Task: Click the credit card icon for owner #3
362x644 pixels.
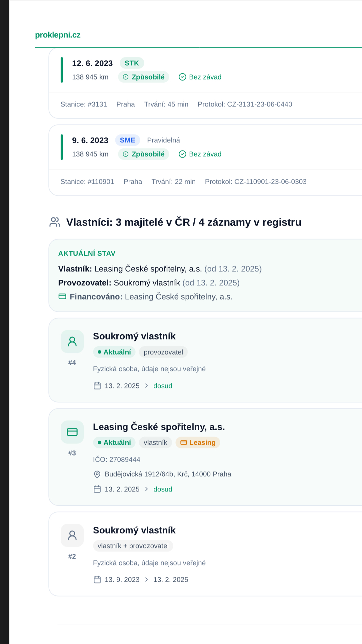Action: (x=72, y=432)
